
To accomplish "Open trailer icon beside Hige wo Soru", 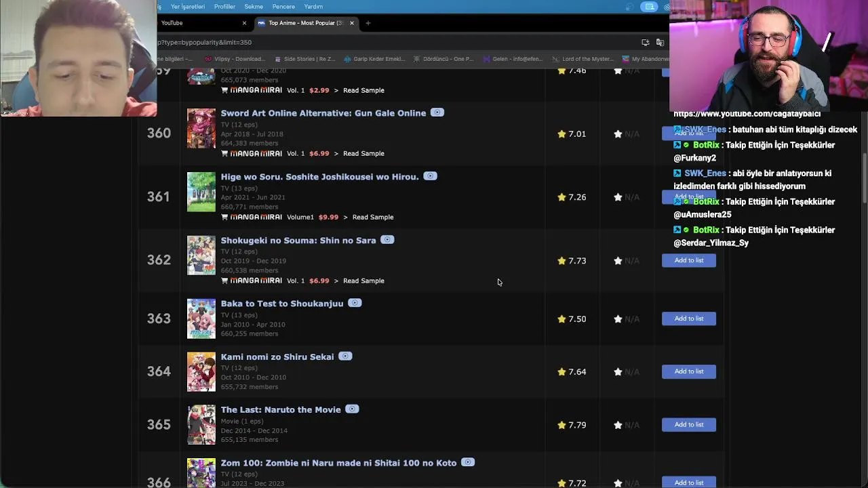I will click(430, 176).
